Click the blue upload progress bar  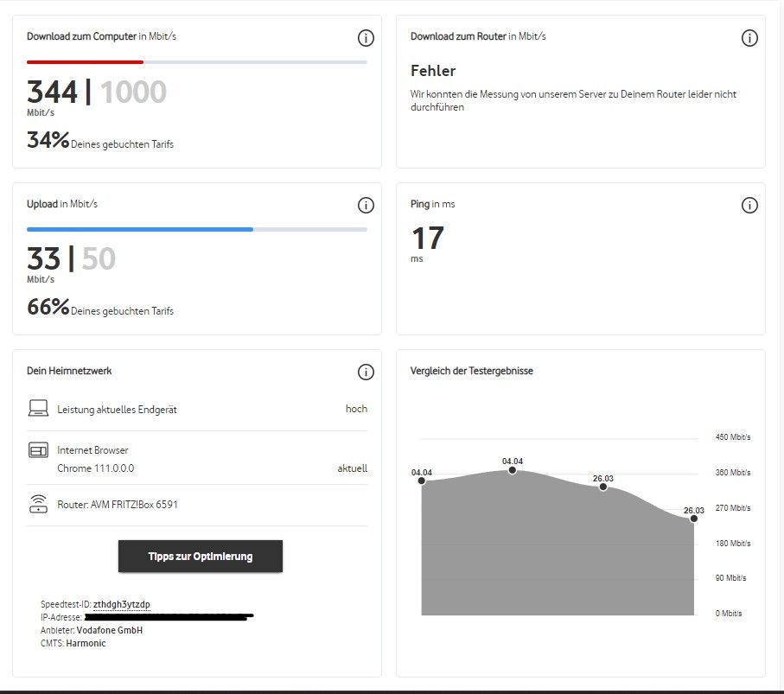[x=139, y=229]
